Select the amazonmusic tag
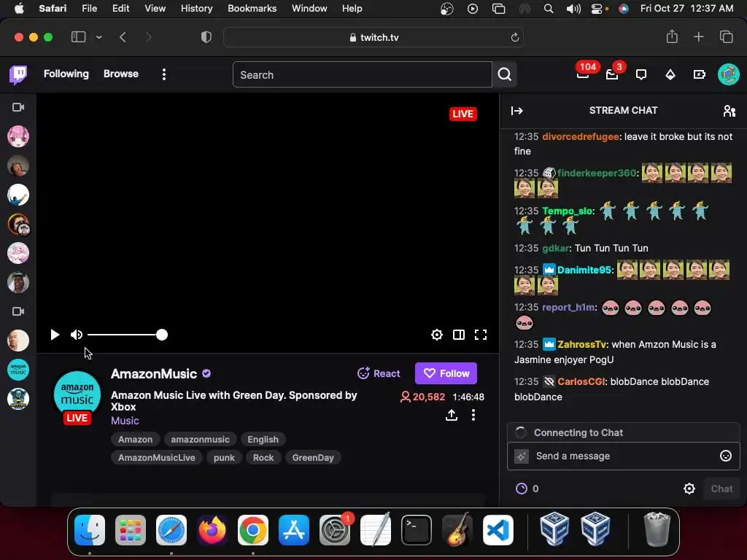The image size is (747, 560). (x=200, y=439)
